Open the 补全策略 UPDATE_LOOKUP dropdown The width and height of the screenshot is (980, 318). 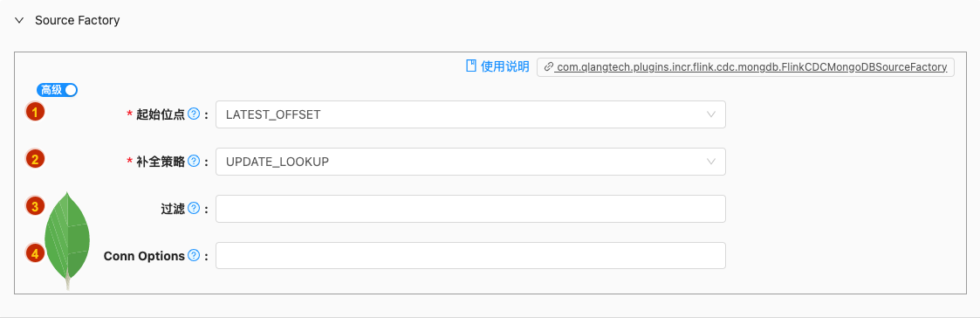pyautogui.click(x=470, y=162)
